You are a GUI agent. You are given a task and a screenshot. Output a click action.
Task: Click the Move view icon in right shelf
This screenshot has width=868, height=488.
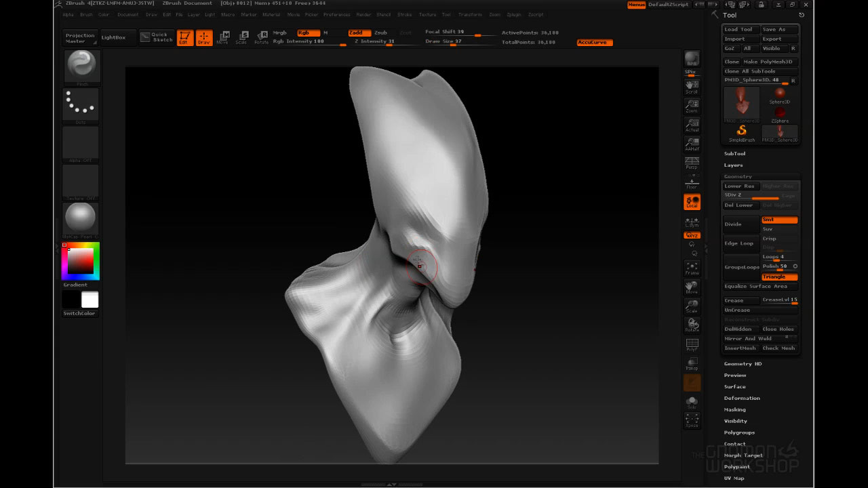tap(692, 287)
